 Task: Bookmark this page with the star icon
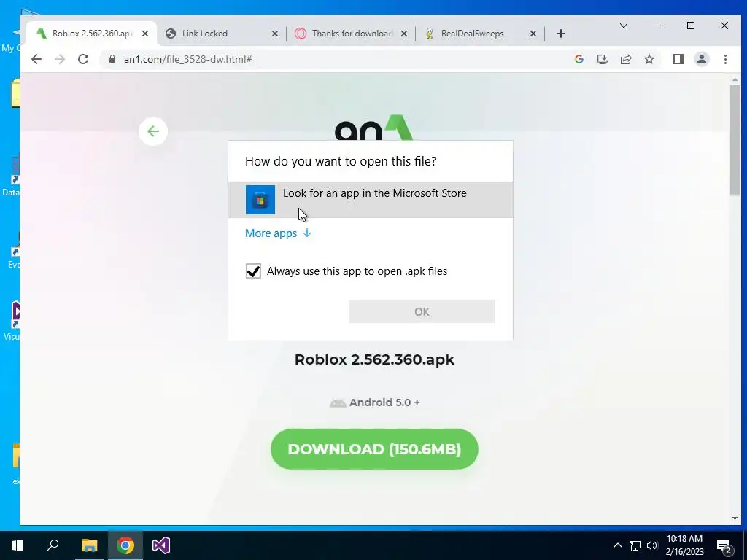(x=649, y=59)
